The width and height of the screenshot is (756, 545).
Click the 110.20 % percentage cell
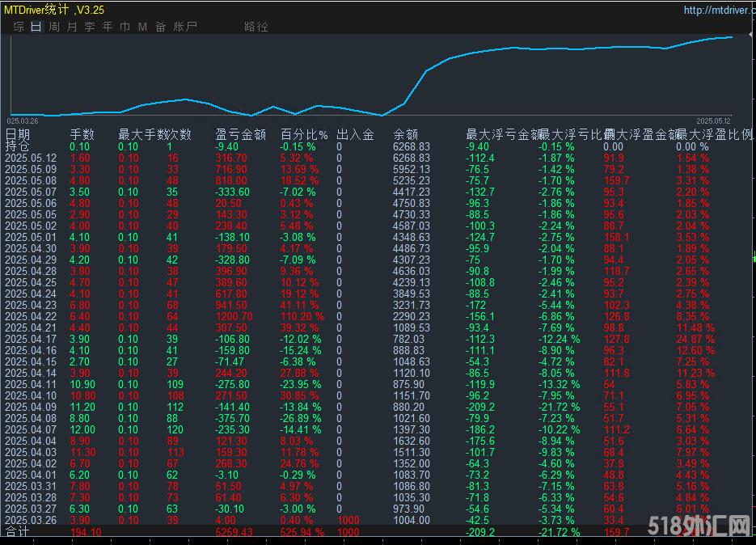pyautogui.click(x=302, y=316)
